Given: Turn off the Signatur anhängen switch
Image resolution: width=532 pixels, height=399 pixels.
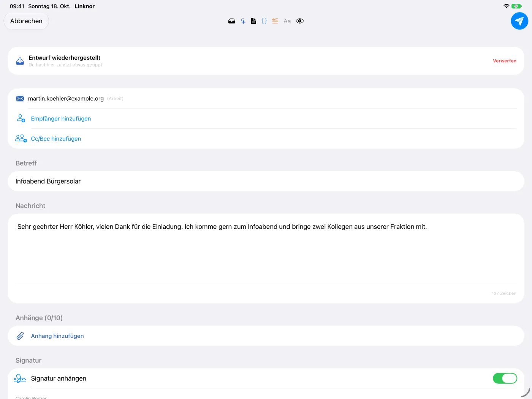Looking at the screenshot, I should pos(505,378).
